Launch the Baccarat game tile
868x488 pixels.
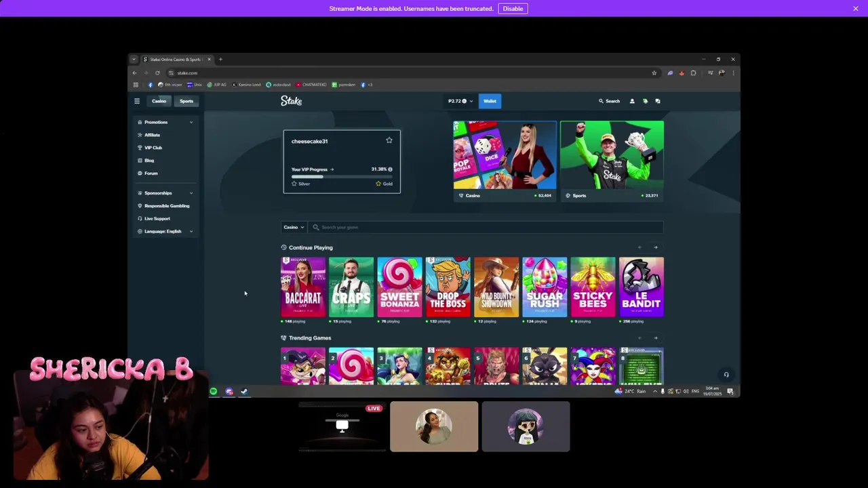pyautogui.click(x=303, y=287)
